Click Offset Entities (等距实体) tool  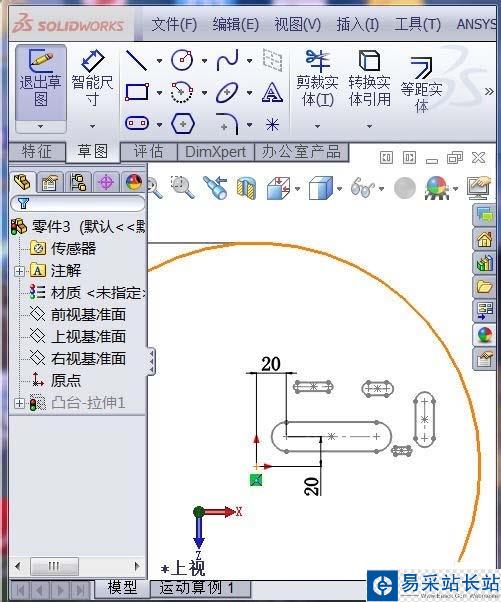(x=421, y=84)
